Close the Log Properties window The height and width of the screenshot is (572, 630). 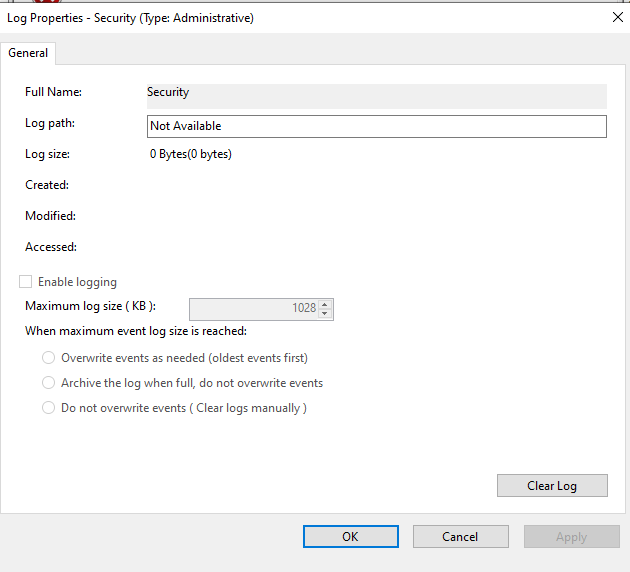(x=615, y=17)
